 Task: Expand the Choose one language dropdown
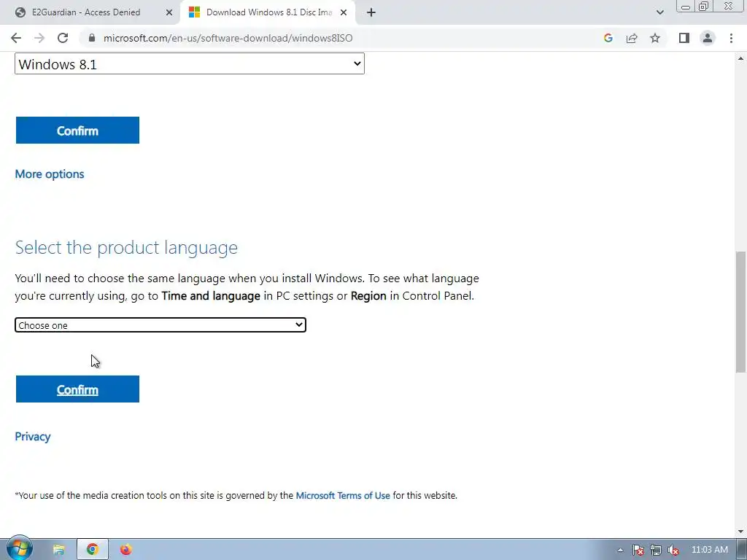tap(160, 324)
